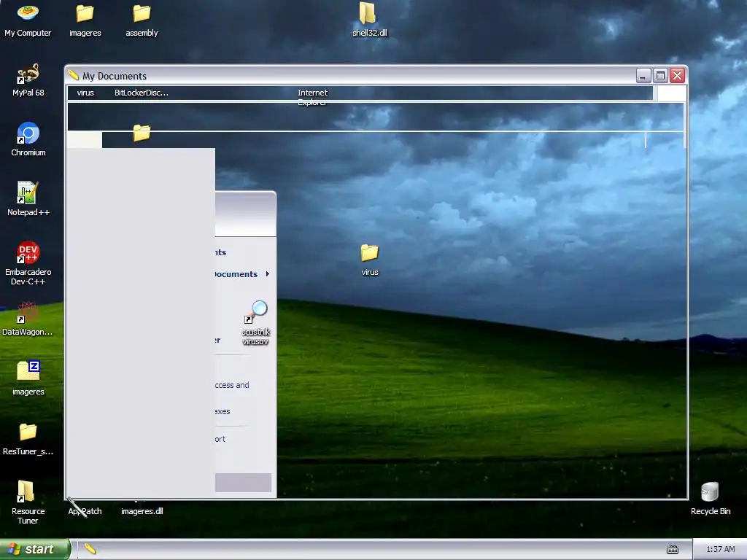This screenshot has width=747, height=560.
Task: Launch the MyPal 68 shortcut
Action: click(x=28, y=80)
